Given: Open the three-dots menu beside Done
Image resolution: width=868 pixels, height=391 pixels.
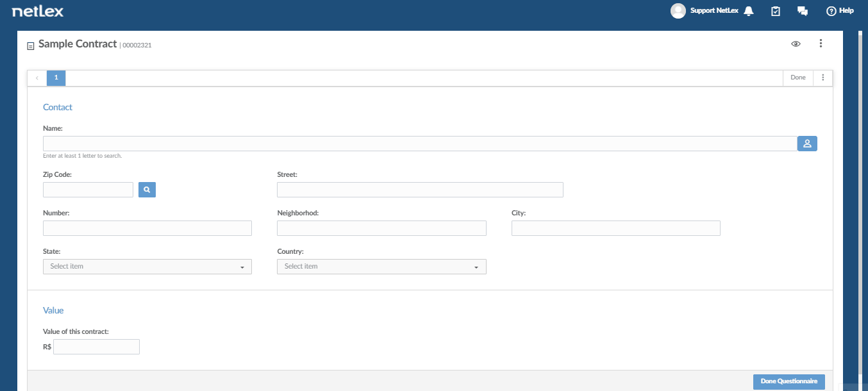Looking at the screenshot, I should (823, 78).
